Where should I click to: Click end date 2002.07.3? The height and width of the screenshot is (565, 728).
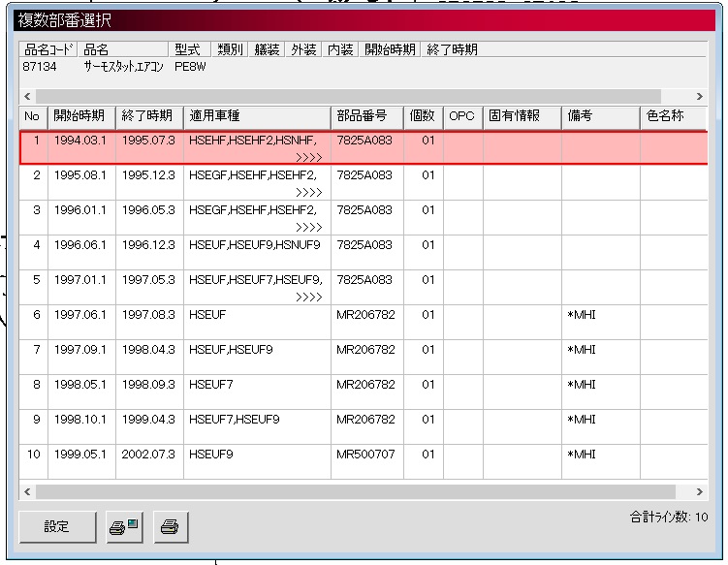click(148, 455)
